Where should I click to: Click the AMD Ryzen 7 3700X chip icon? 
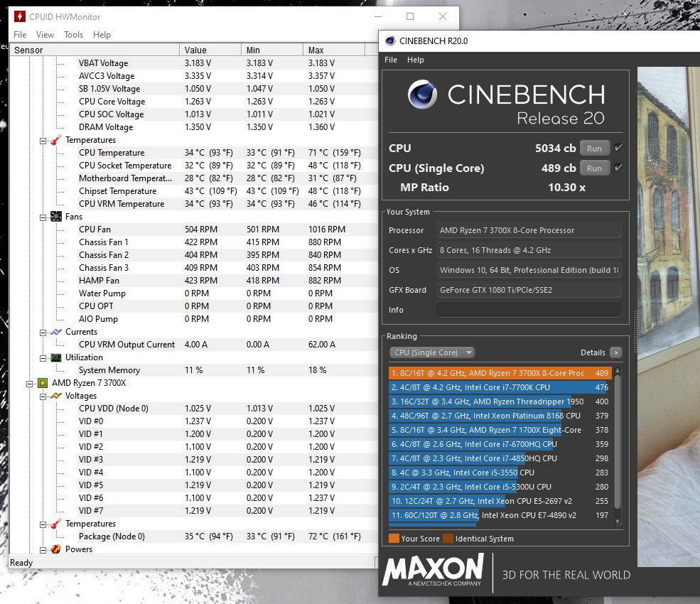tap(43, 383)
